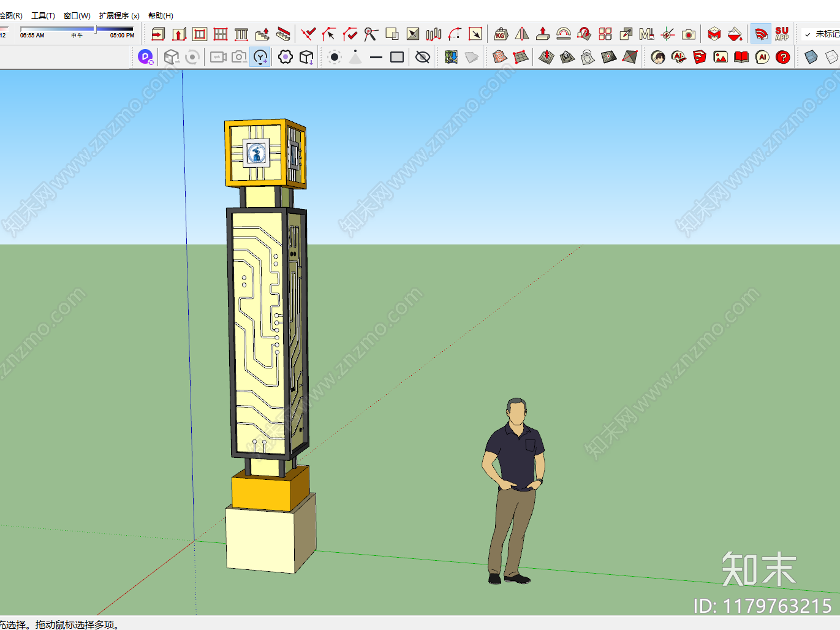The width and height of the screenshot is (840, 630).
Task: Click the red camera icon
Action: tap(689, 34)
